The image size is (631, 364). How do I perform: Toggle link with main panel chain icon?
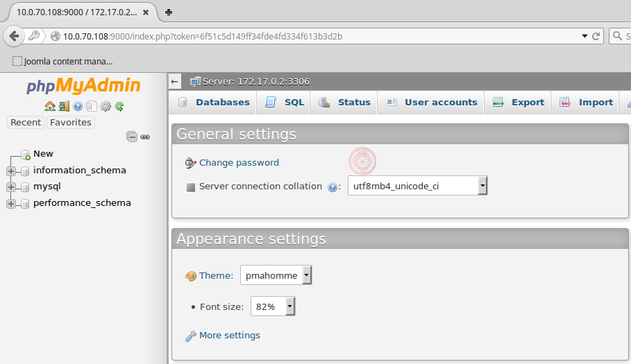tap(145, 137)
